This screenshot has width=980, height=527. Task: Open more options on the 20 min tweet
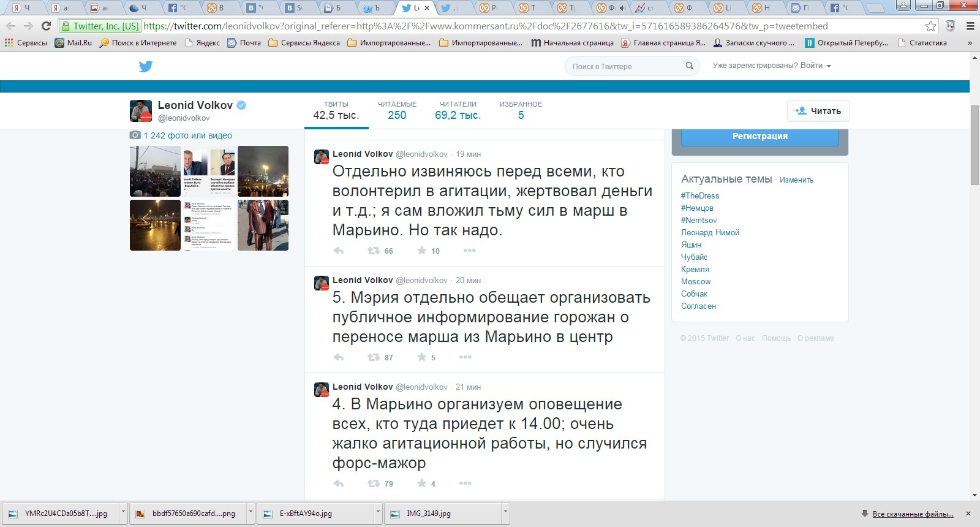click(466, 357)
